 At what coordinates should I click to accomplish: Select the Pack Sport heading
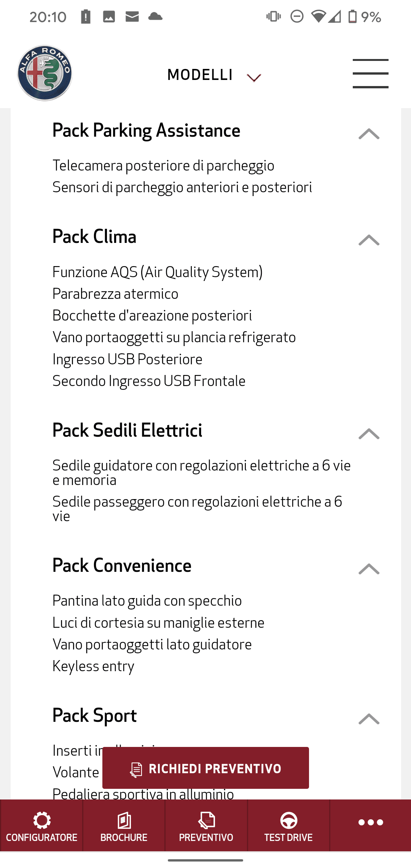click(x=94, y=716)
